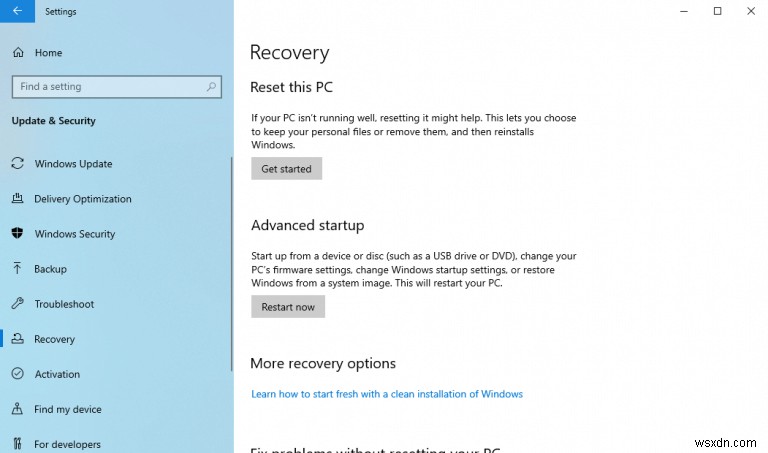Viewport: 768px width, 453px height.
Task: Minimize the Settings window
Action: (x=684, y=11)
